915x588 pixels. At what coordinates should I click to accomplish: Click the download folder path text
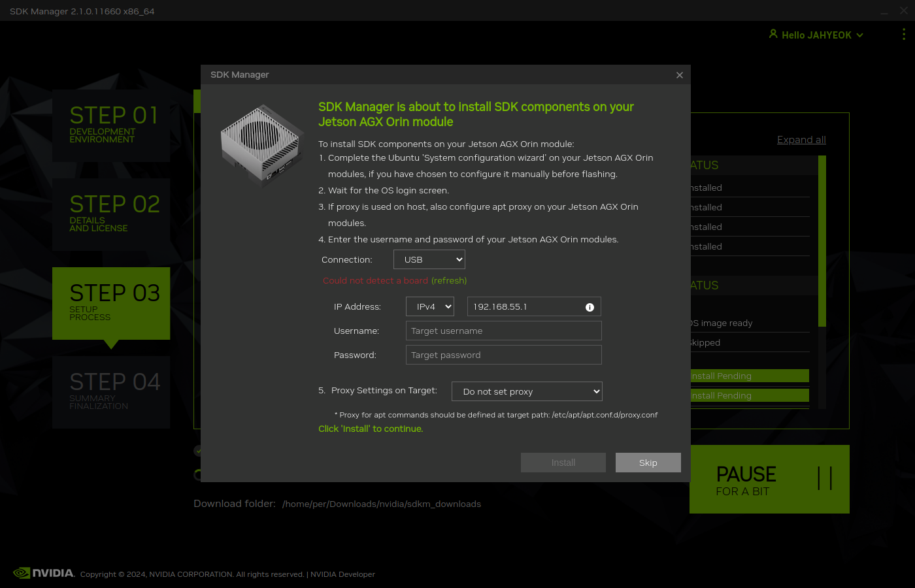click(382, 504)
